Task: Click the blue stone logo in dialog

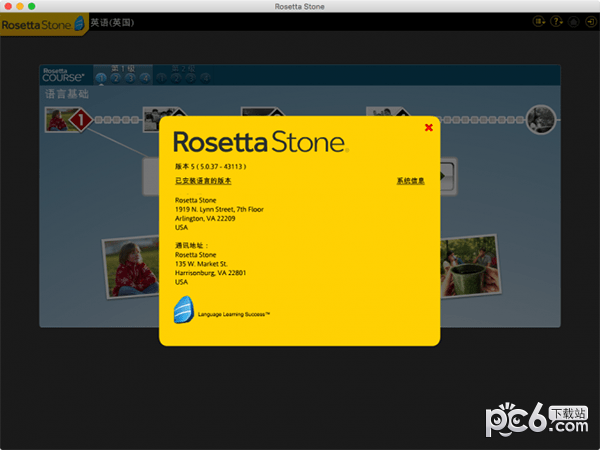Action: pyautogui.click(x=184, y=310)
